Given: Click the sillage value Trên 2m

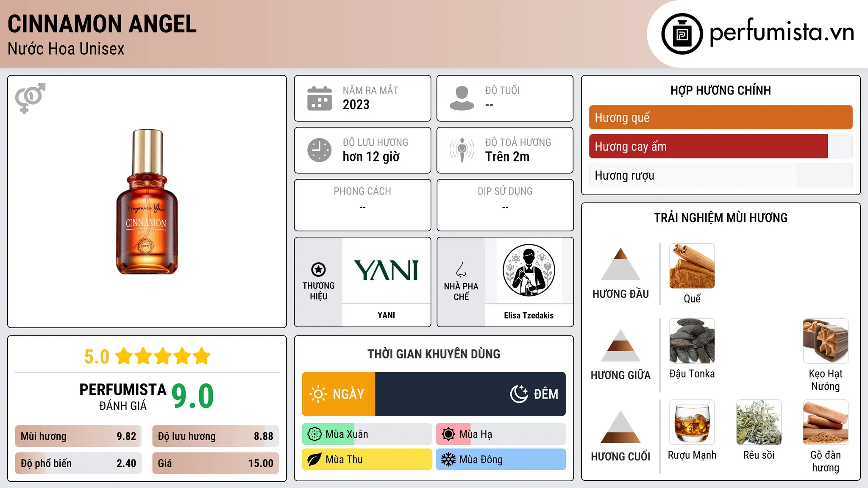Looking at the screenshot, I should pyautogui.click(x=507, y=157).
